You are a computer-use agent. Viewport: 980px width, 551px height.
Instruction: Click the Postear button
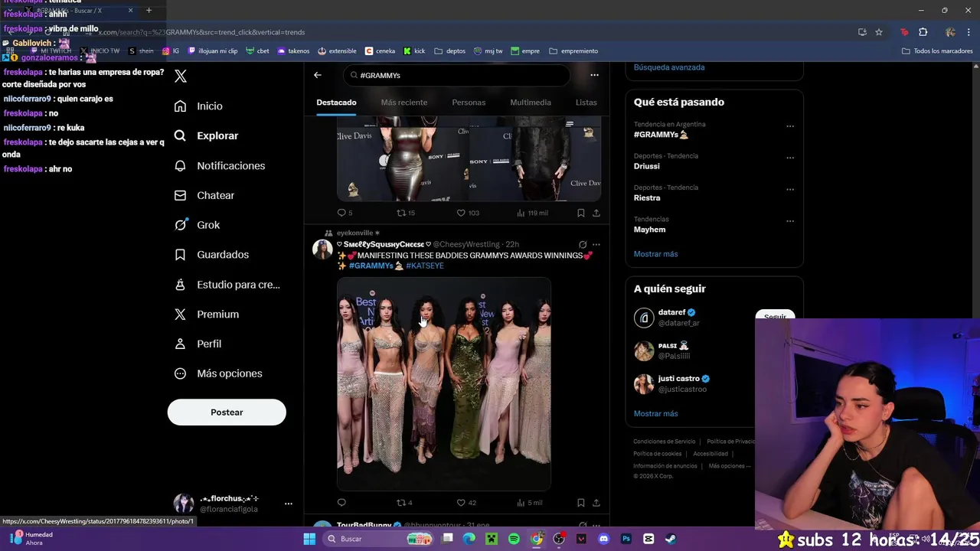227,412
